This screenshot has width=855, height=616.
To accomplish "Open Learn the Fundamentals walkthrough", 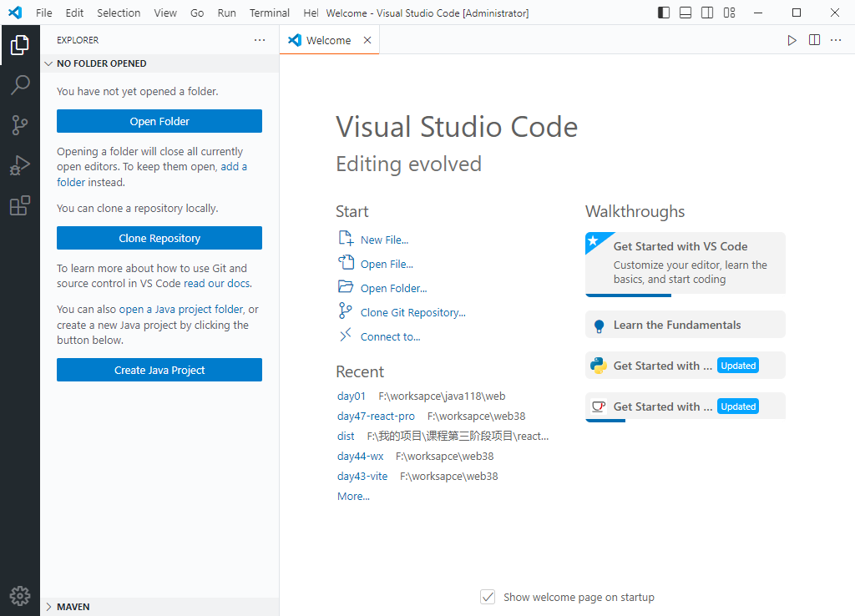I will tap(686, 325).
